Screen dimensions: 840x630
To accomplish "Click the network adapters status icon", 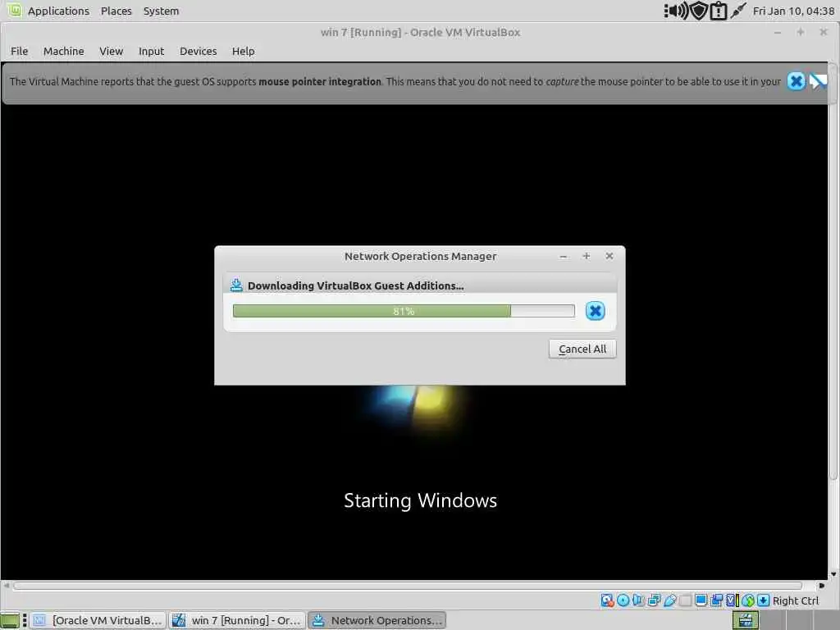I will coord(654,600).
